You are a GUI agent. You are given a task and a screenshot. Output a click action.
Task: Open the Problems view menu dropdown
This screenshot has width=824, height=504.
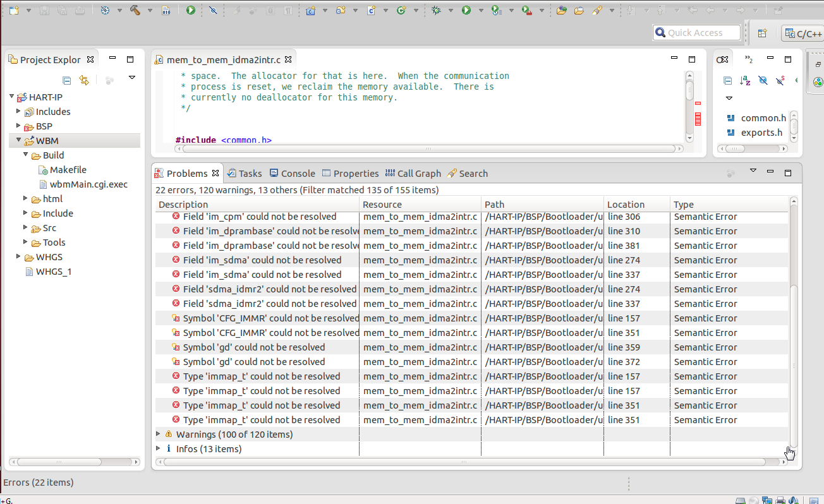point(753,171)
